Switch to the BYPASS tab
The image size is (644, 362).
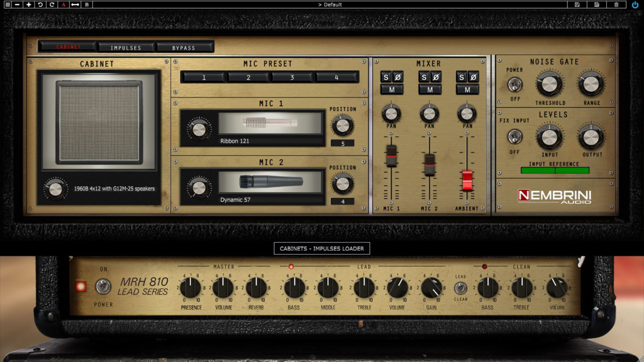click(x=184, y=48)
